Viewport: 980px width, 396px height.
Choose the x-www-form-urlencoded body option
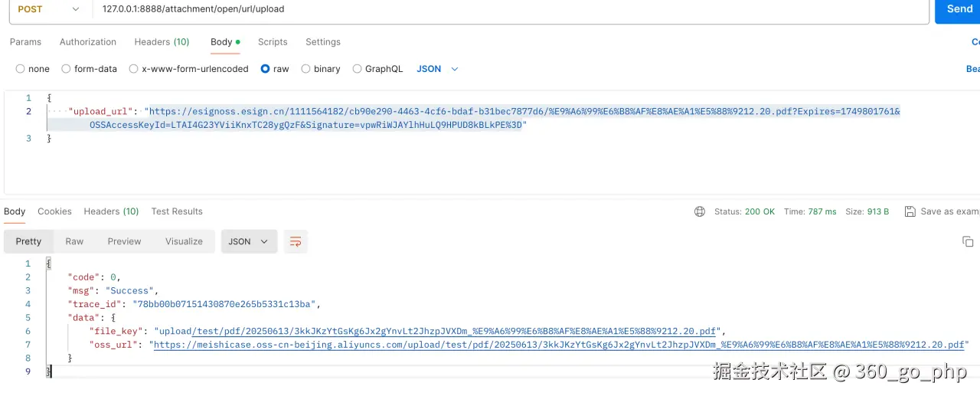[134, 69]
